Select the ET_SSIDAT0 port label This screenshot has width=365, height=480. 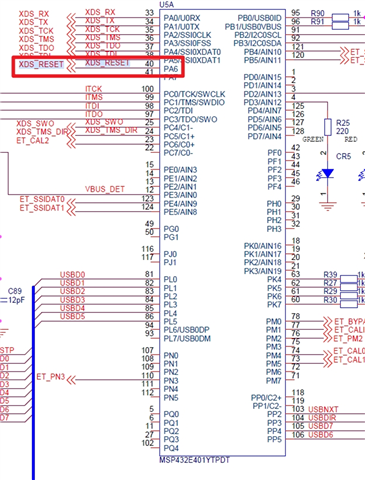pyautogui.click(x=42, y=199)
